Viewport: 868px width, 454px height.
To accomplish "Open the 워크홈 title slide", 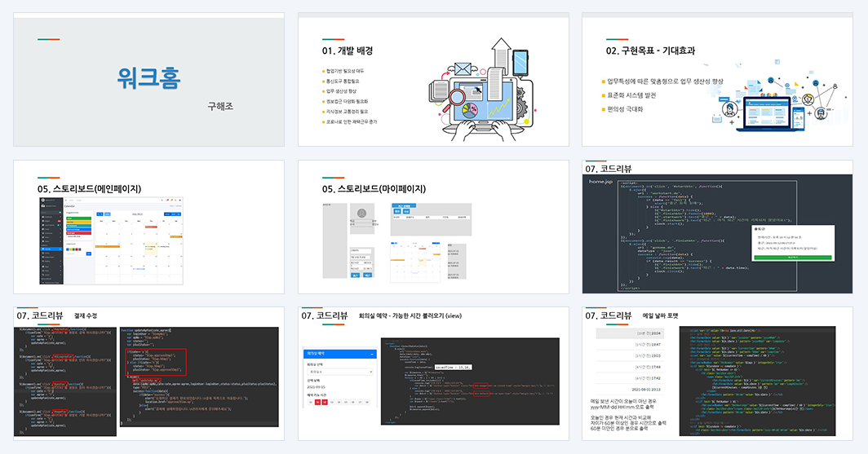I will [149, 80].
